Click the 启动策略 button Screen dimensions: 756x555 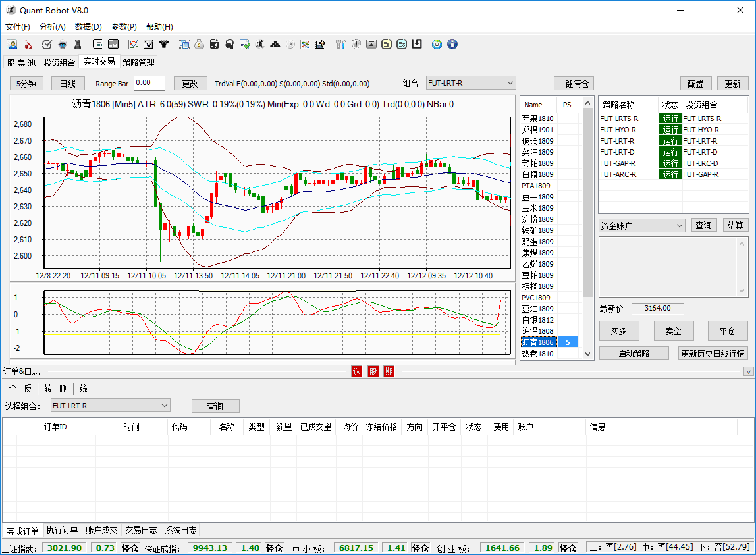click(634, 354)
